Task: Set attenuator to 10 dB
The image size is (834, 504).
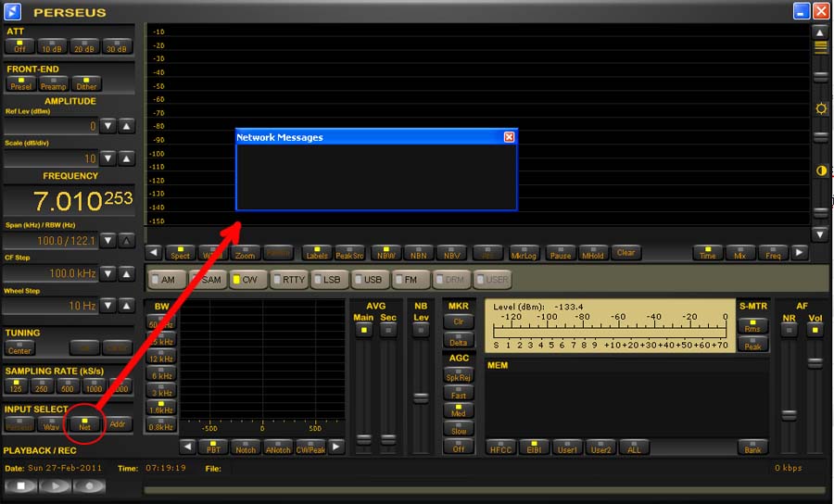Action: tap(52, 46)
